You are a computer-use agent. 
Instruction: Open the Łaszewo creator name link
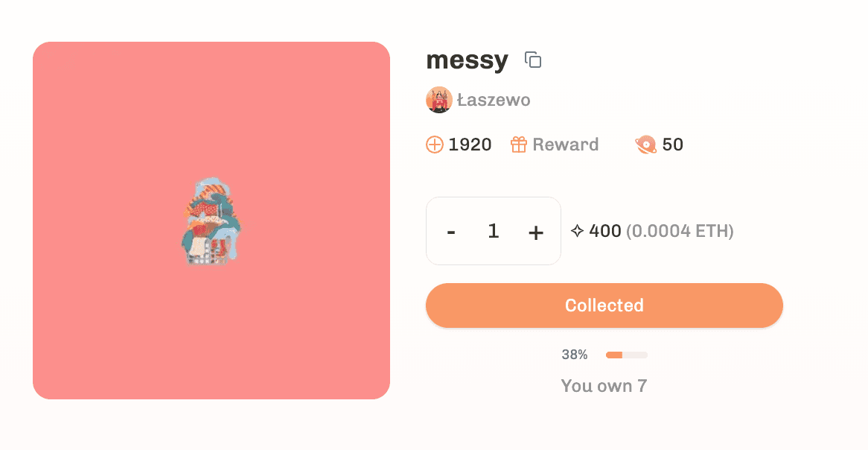click(x=494, y=101)
